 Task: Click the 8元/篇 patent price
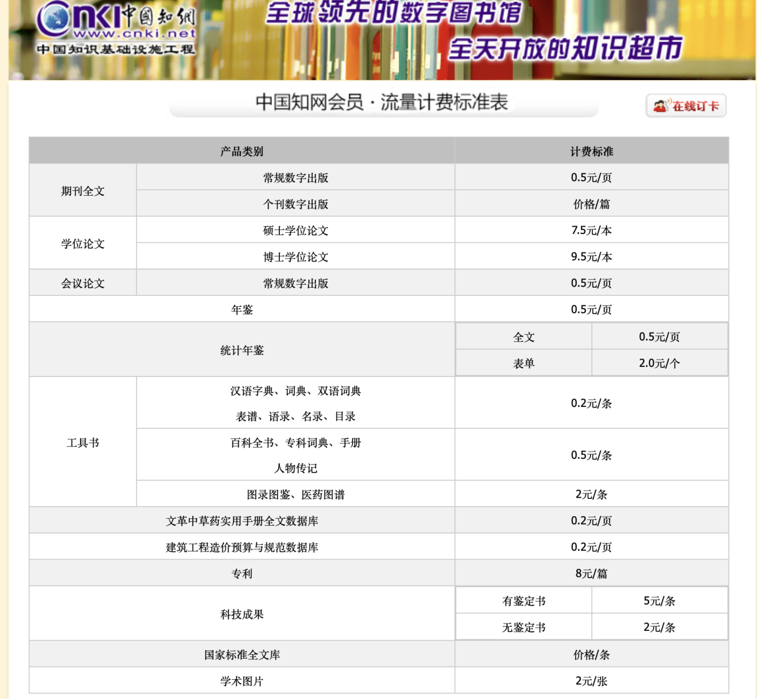click(592, 573)
